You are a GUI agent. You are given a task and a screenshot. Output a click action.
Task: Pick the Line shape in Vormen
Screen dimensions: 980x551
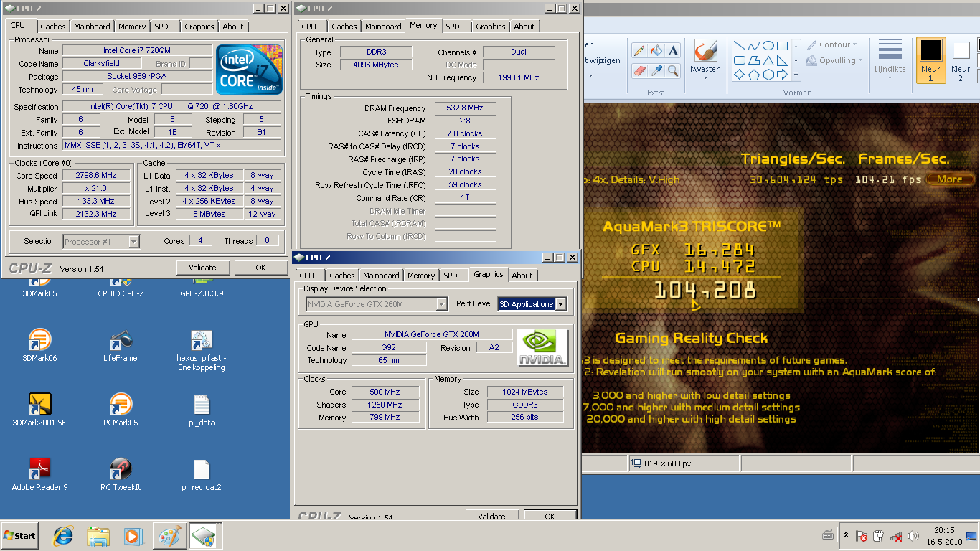[740, 46]
